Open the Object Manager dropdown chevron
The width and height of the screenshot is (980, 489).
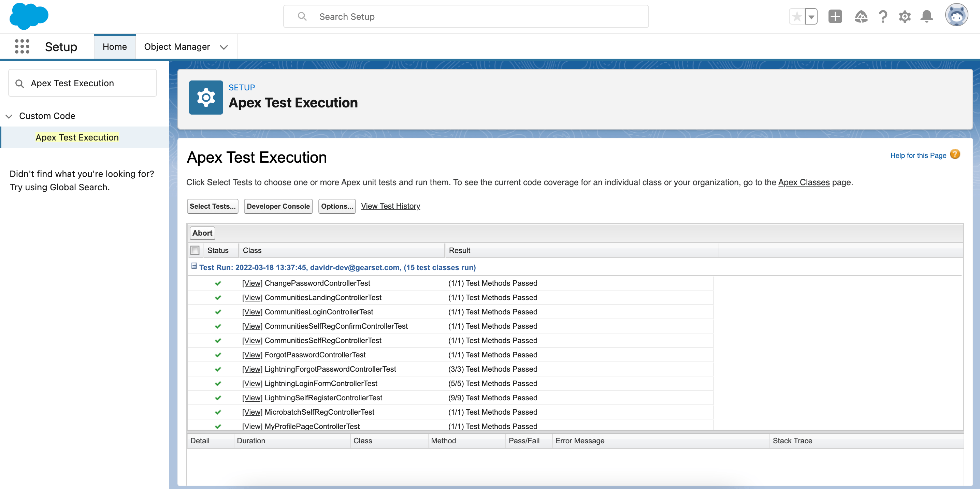(224, 47)
